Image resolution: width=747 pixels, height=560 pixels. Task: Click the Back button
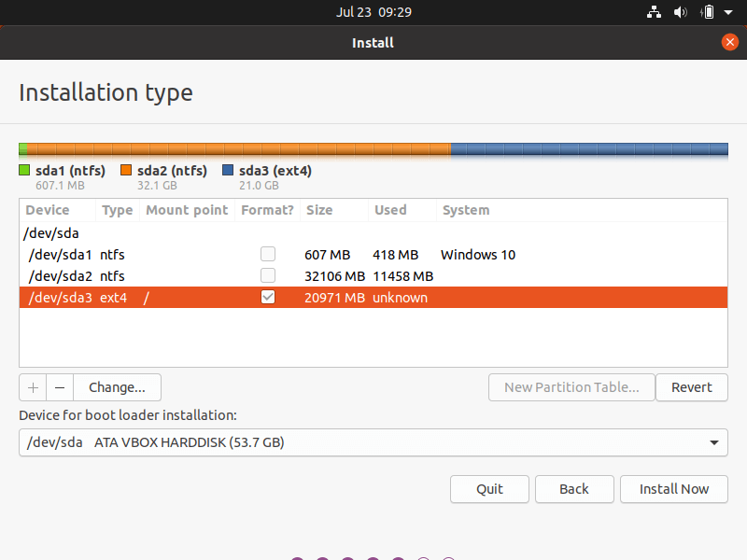574,489
